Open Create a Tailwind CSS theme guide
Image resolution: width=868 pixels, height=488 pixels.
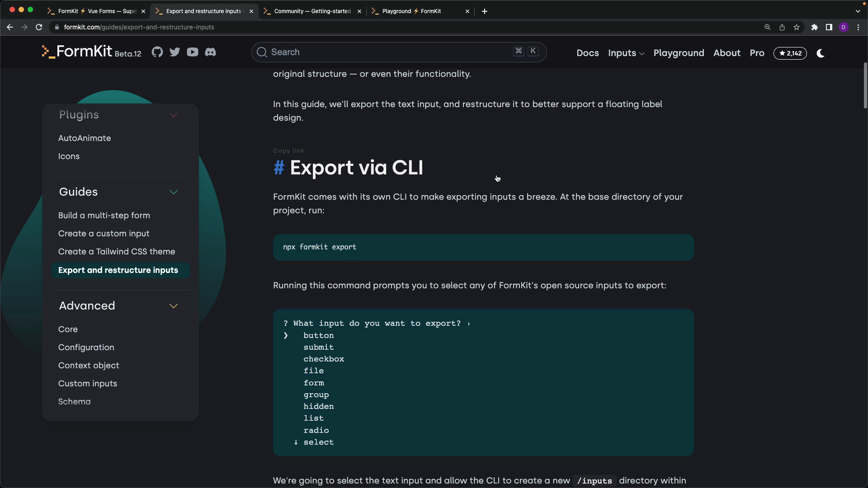coord(117,252)
